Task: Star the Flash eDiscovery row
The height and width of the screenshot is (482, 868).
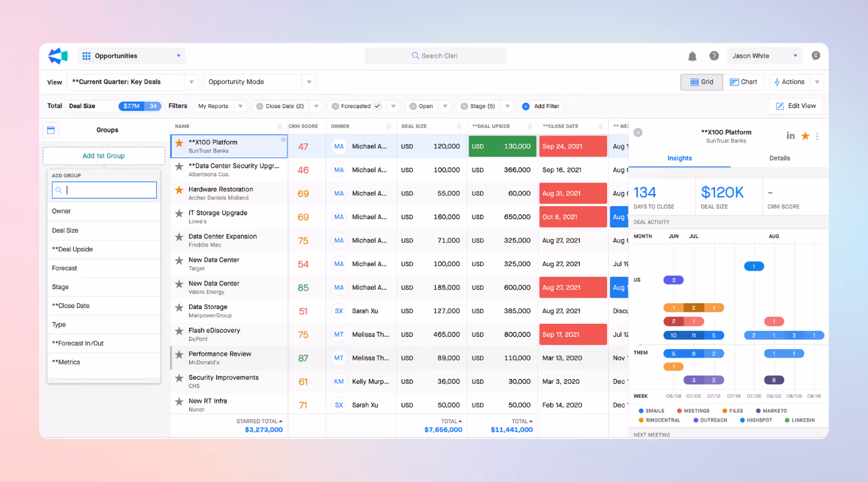Action: click(179, 331)
